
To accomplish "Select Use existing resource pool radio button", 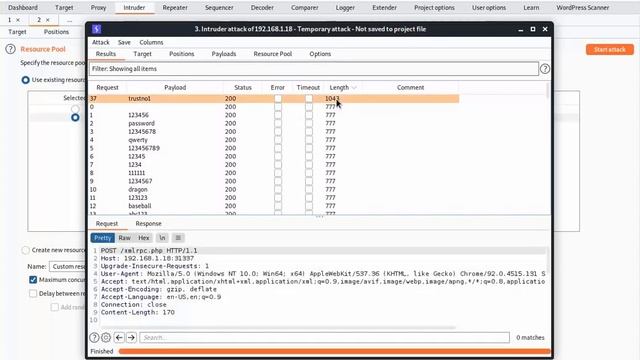I will (25, 80).
